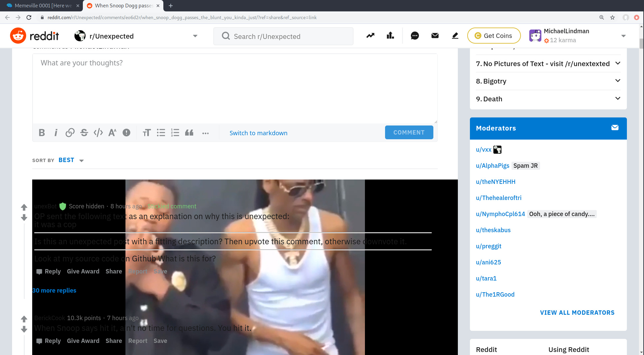Insert inline code formatting
Viewport: 644px width, 355px height.
[x=98, y=133]
